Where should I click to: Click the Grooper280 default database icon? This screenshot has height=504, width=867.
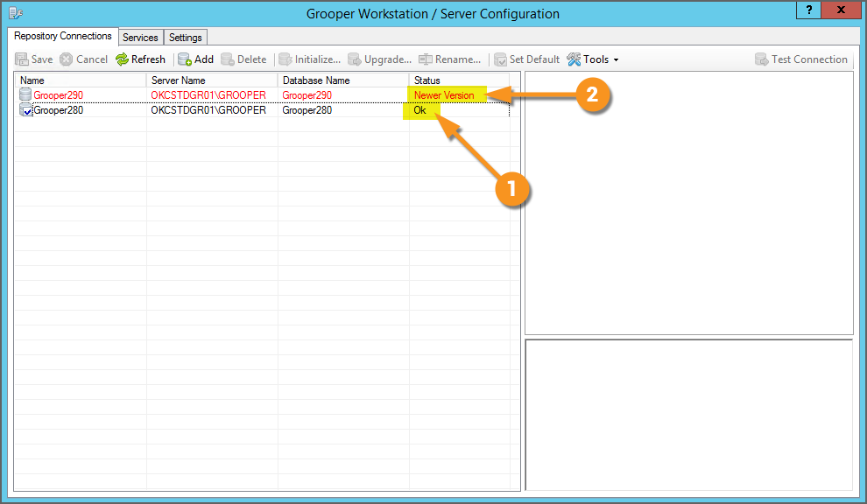click(x=25, y=109)
